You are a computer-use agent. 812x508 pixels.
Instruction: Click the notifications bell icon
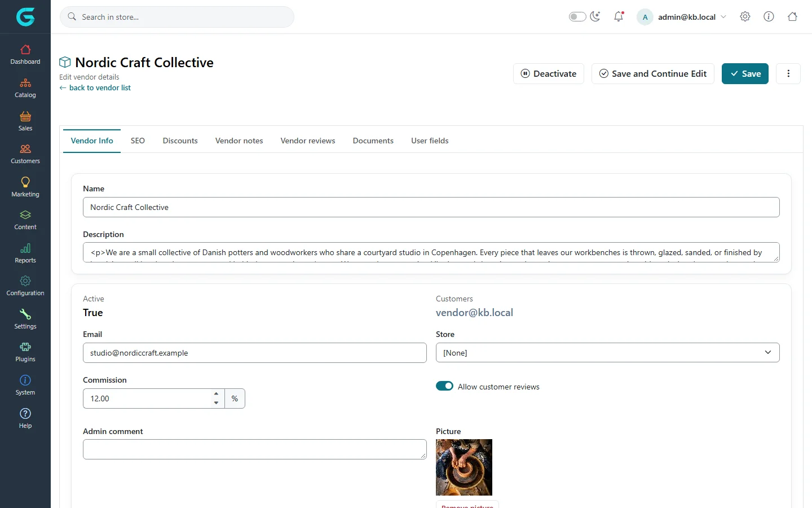pos(619,16)
